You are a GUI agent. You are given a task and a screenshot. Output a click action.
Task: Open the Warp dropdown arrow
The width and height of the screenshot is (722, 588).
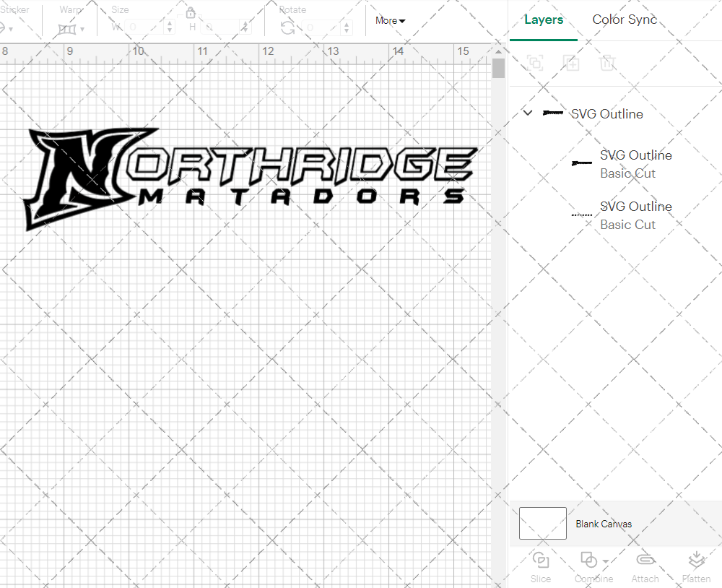coord(82,30)
